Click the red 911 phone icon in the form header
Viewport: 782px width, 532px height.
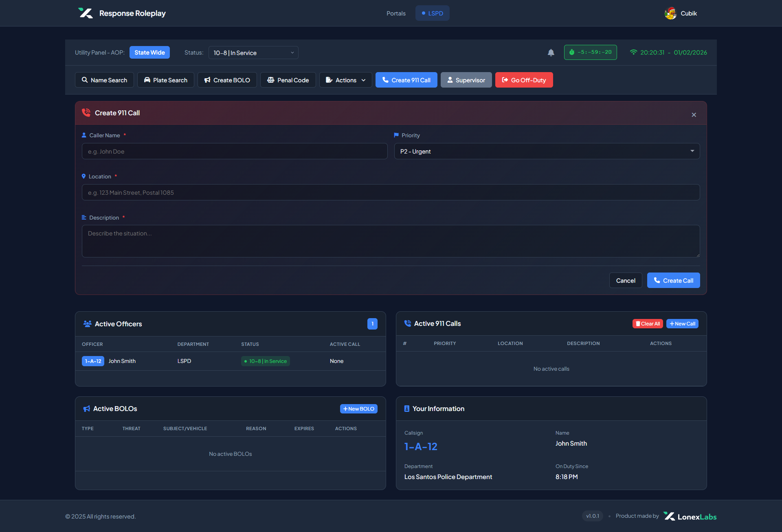86,113
